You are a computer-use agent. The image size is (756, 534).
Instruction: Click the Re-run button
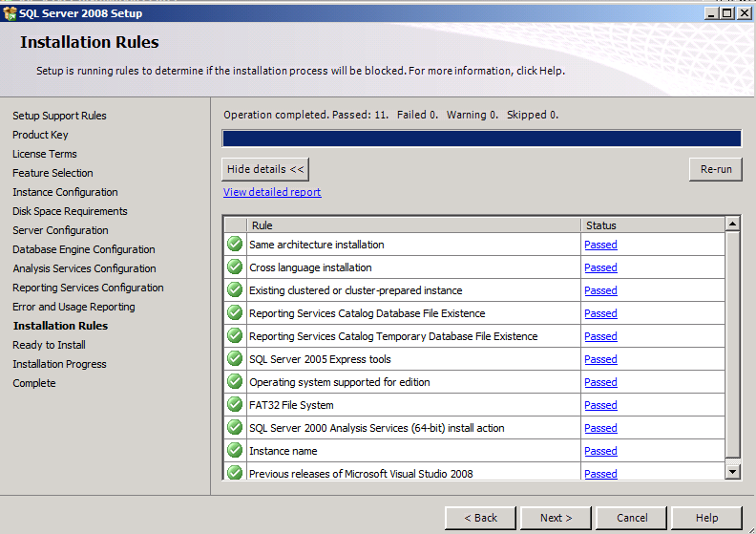click(x=716, y=169)
